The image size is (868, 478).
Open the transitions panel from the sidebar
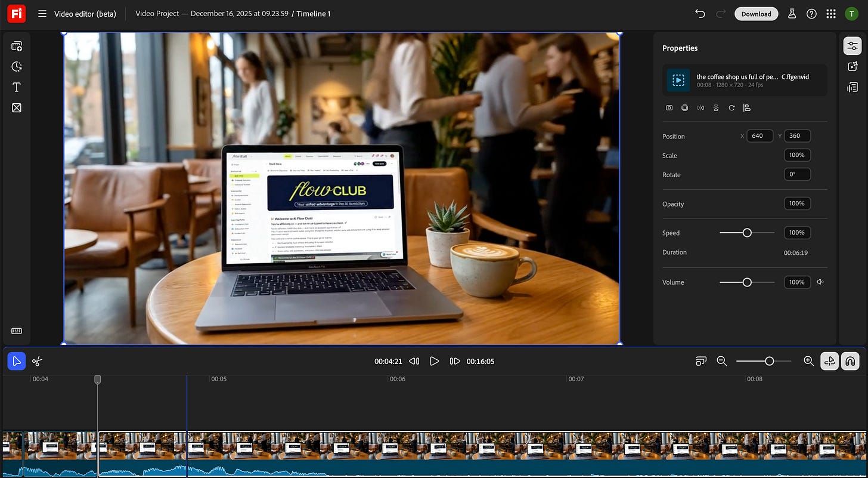pos(16,108)
